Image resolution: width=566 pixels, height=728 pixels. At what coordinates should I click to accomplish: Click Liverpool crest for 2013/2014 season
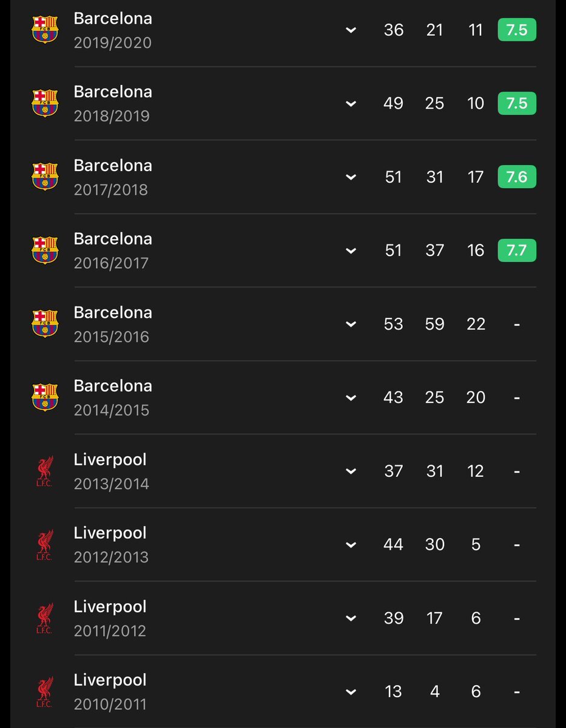pyautogui.click(x=45, y=471)
